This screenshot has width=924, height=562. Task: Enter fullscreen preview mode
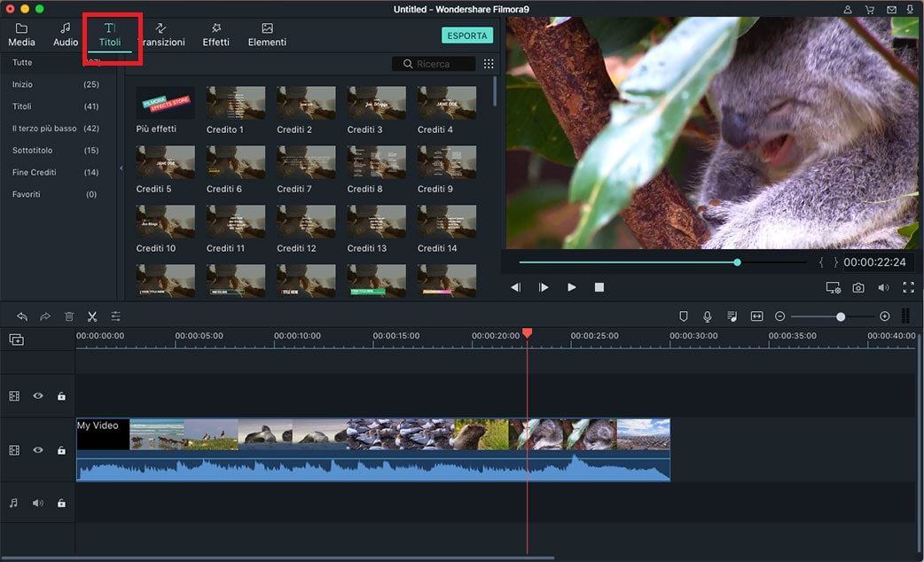pyautogui.click(x=909, y=287)
